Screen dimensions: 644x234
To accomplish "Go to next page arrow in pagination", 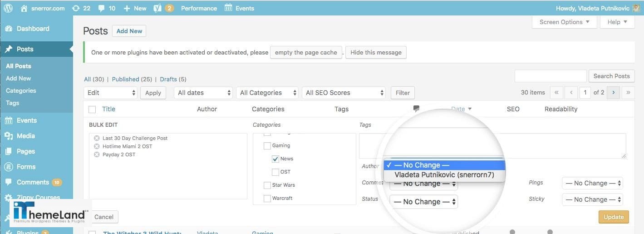I will pos(614,92).
